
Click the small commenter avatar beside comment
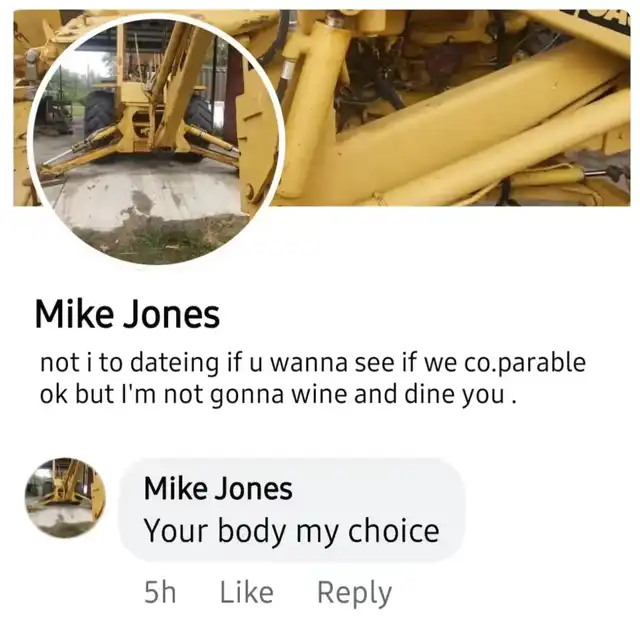point(65,497)
